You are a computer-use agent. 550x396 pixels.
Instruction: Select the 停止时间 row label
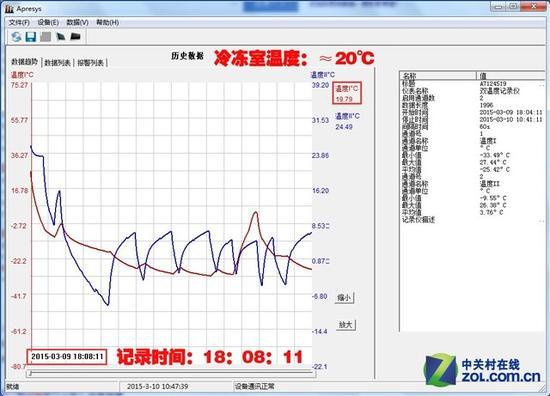(x=415, y=120)
